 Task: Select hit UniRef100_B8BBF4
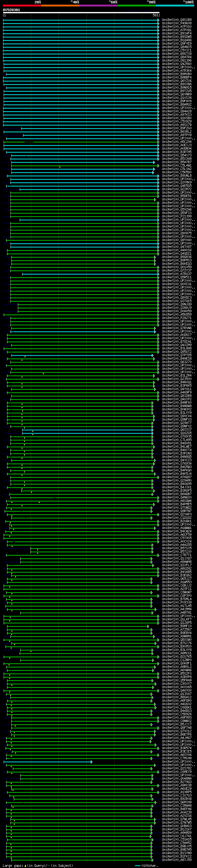177,78
